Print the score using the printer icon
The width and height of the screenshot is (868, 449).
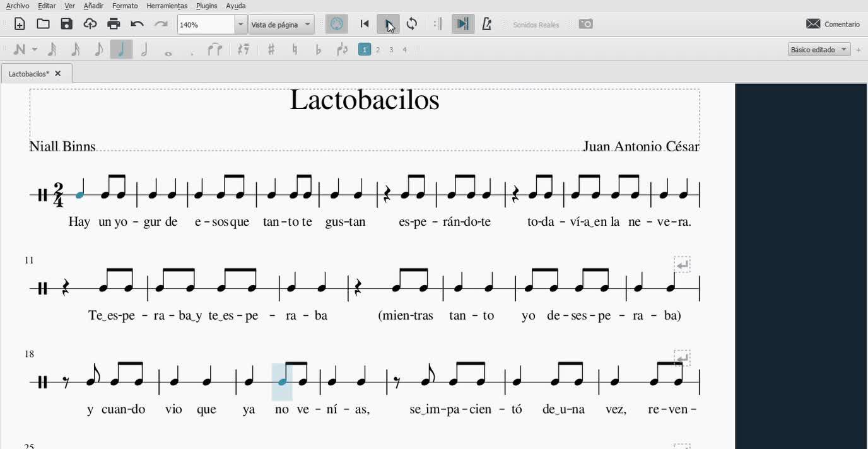114,24
